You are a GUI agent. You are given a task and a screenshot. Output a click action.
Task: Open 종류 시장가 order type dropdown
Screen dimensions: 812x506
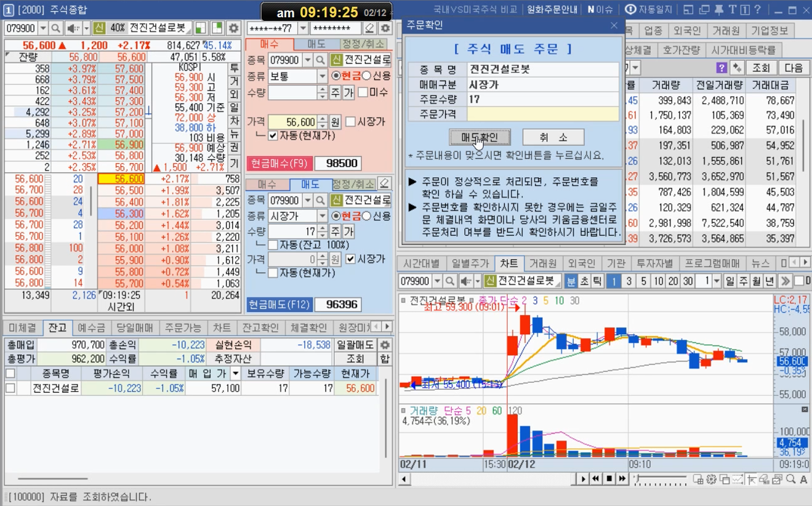point(323,216)
